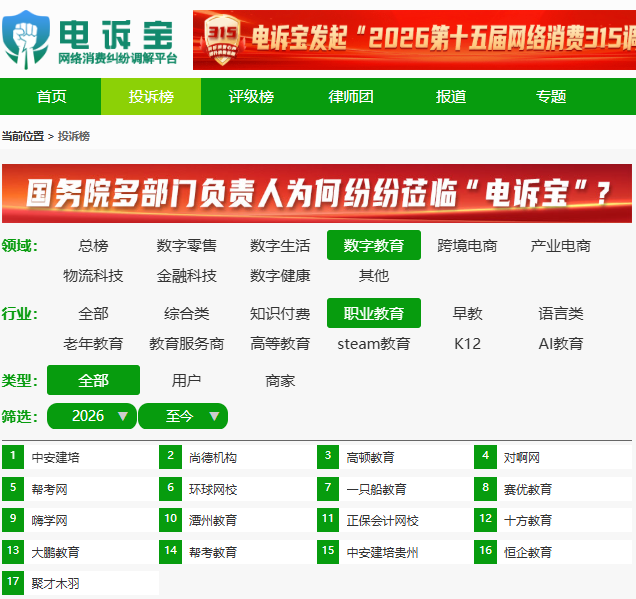Select the 数字健康 domain filter
Image resolution: width=636 pixels, height=599 pixels.
coord(280,276)
